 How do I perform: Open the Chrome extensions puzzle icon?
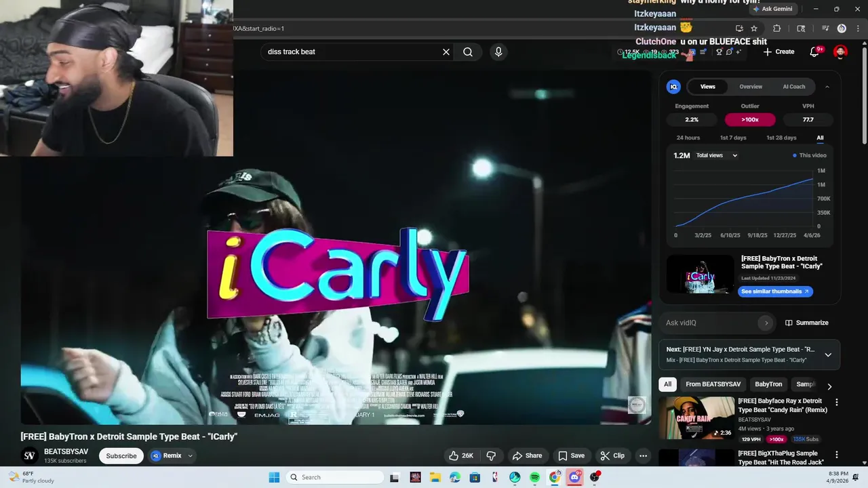coord(777,28)
